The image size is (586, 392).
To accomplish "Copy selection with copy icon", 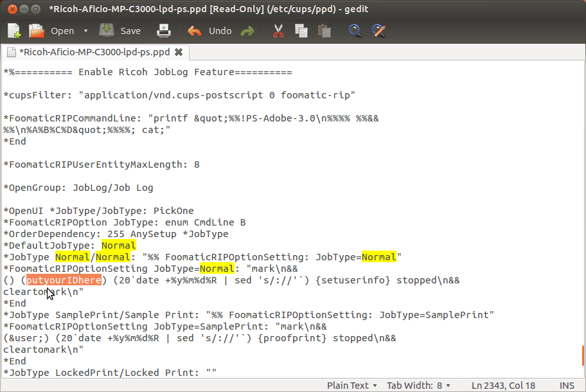I will coord(301,31).
